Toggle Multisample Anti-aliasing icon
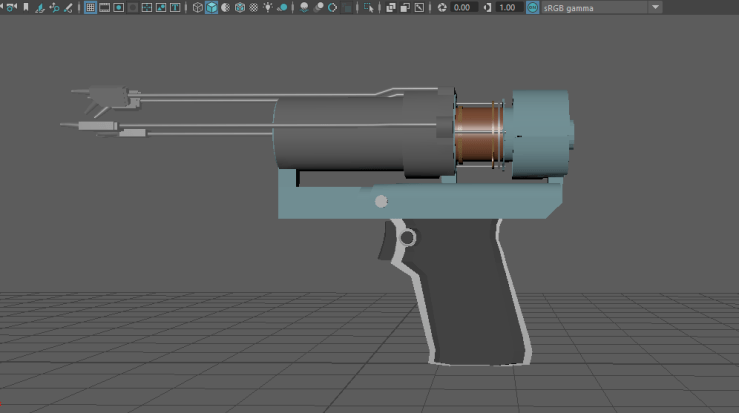739x413 pixels. click(332, 8)
